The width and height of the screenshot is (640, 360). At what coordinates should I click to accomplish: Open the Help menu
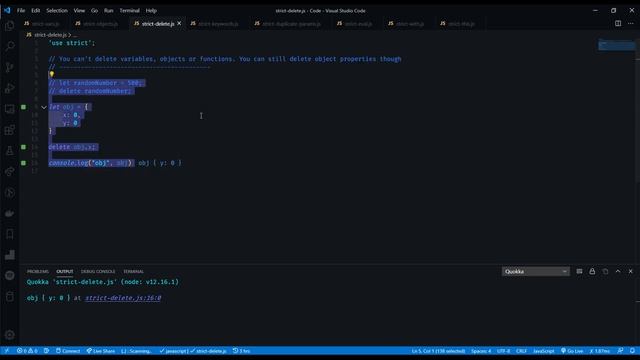point(151,11)
